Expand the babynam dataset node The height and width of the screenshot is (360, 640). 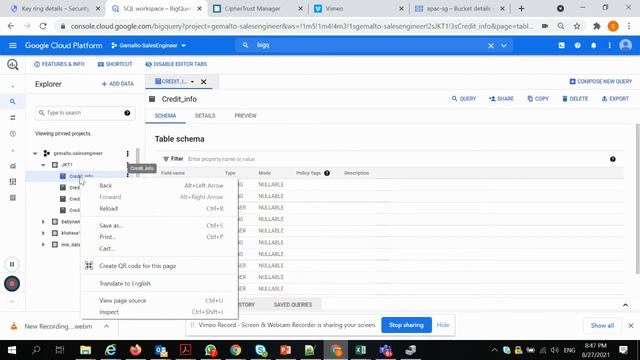click(43, 222)
